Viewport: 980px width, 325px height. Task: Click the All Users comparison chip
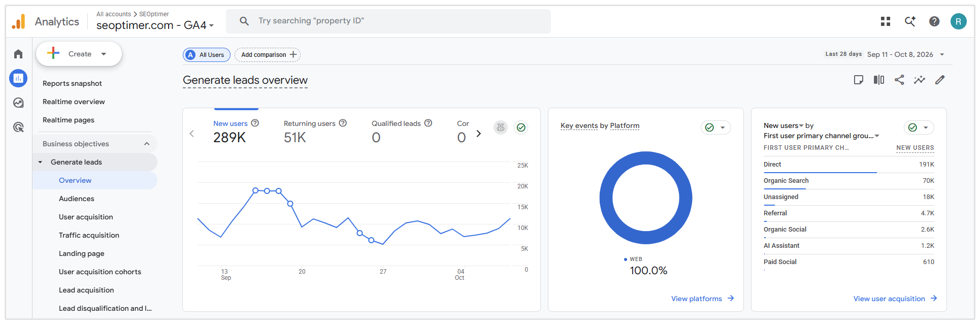pyautogui.click(x=206, y=55)
